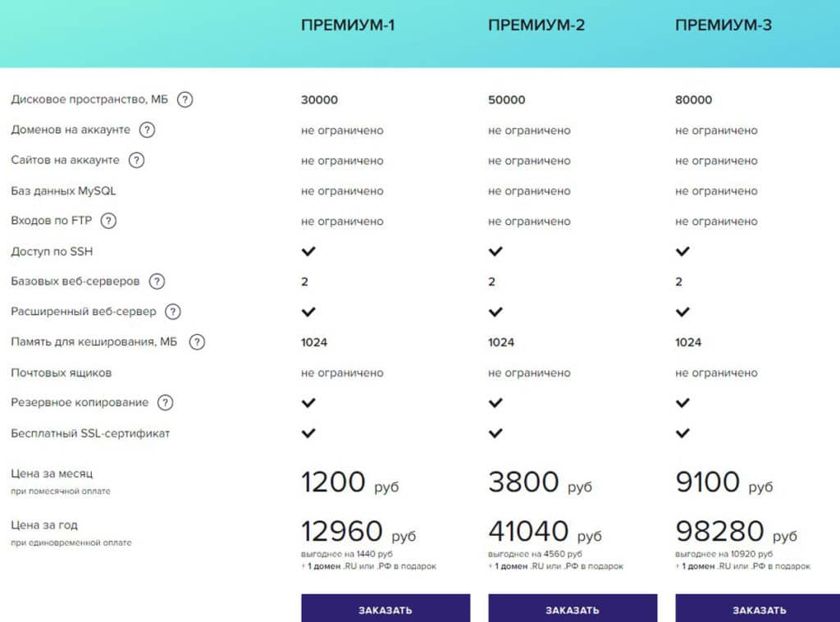This screenshot has height=622, width=840.
Task: Click 3800 руб monthly price of ПРЕМИУМ-2
Action: [x=540, y=482]
